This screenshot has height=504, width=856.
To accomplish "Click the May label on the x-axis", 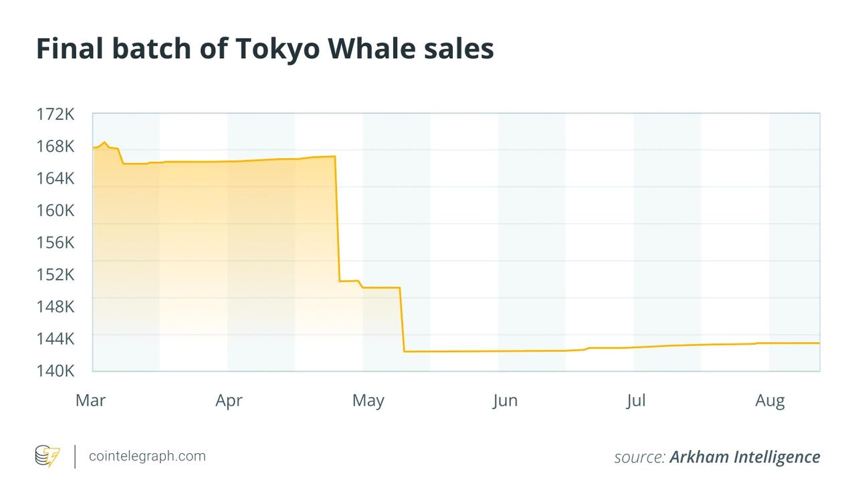I will tap(368, 400).
